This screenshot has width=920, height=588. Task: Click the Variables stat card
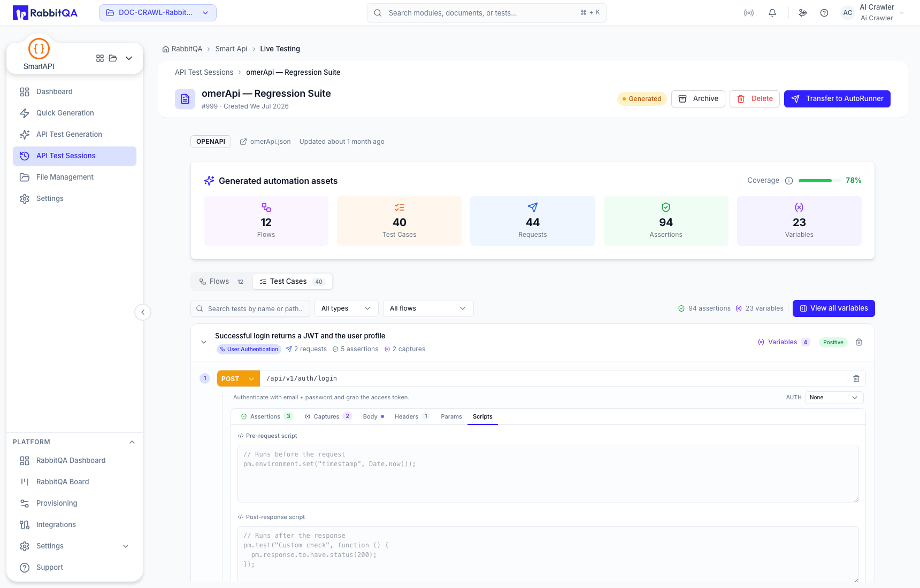click(x=799, y=221)
